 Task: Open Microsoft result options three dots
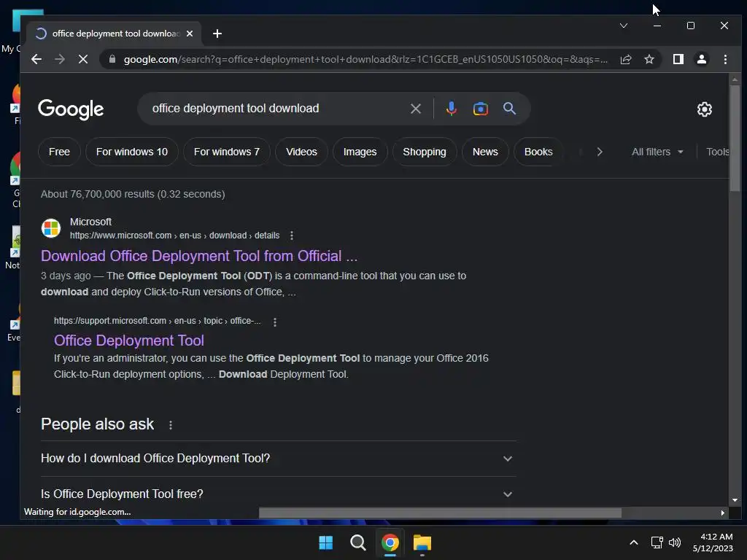click(x=292, y=236)
